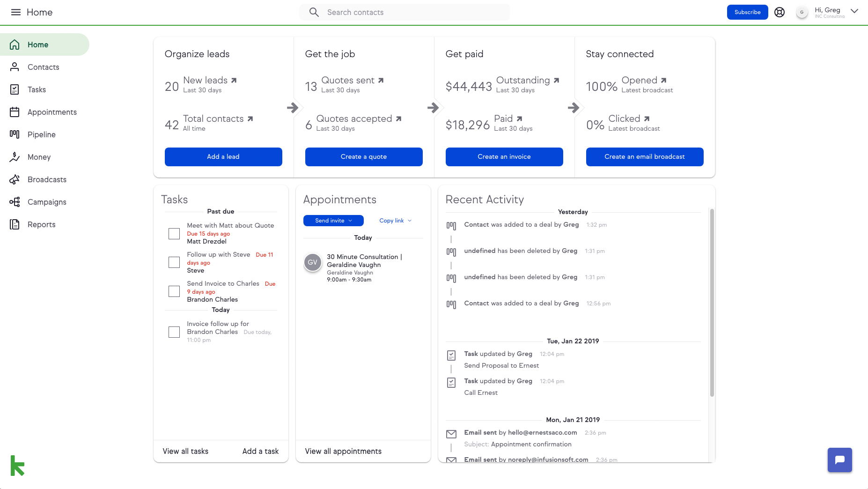Click the Tasks checklist icon
Image resolution: width=868 pixels, height=489 pixels.
15,89
